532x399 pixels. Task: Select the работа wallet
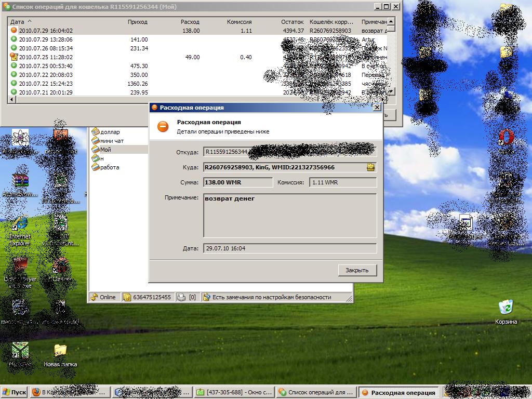point(109,167)
